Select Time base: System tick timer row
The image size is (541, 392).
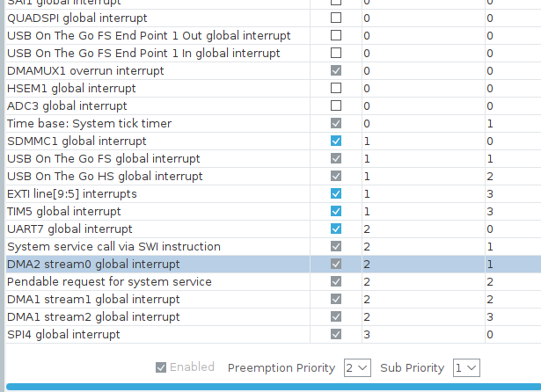click(274, 123)
